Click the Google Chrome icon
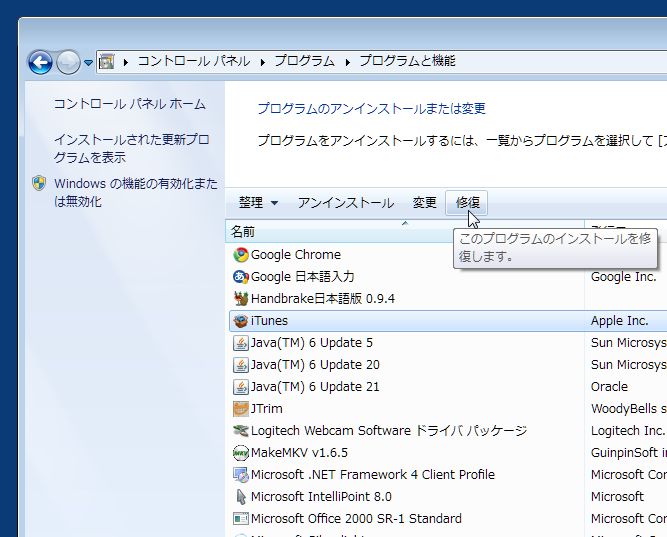Screen dimensions: 667x537 tap(241, 255)
